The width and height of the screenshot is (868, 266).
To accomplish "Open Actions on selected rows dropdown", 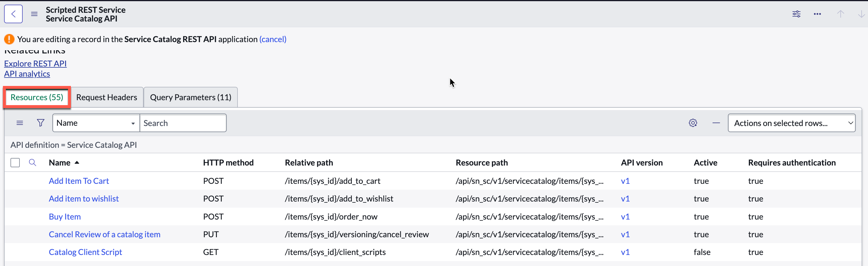I will 792,123.
